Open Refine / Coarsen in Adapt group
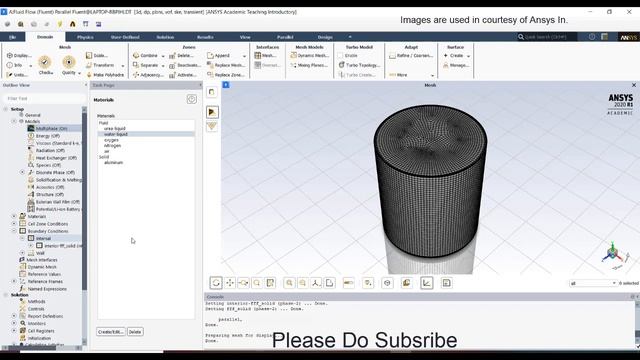This screenshot has width=640, height=360. tap(411, 56)
